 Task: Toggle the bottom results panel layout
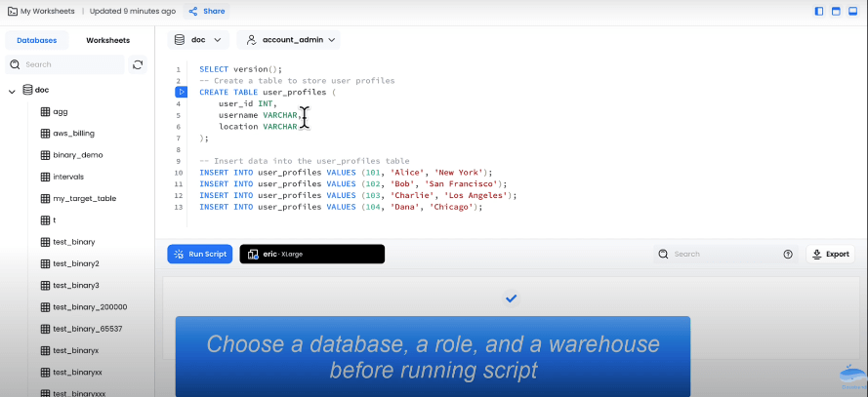(854, 11)
